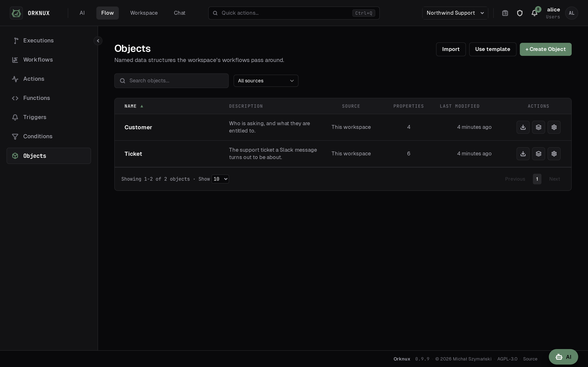Change the Show 10 page size dropdown
588x367 pixels.
click(220, 179)
